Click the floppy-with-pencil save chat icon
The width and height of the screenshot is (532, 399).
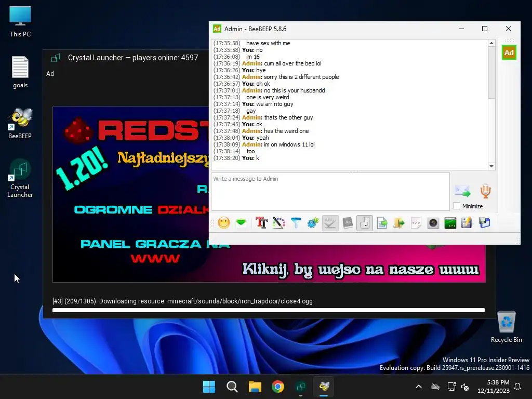pyautogui.click(x=467, y=223)
